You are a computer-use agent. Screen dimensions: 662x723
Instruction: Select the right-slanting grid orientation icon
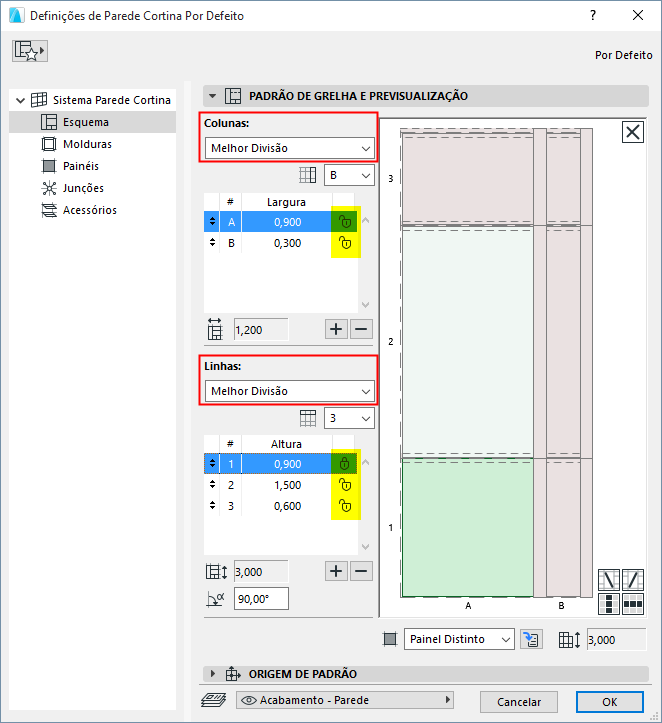point(632,580)
